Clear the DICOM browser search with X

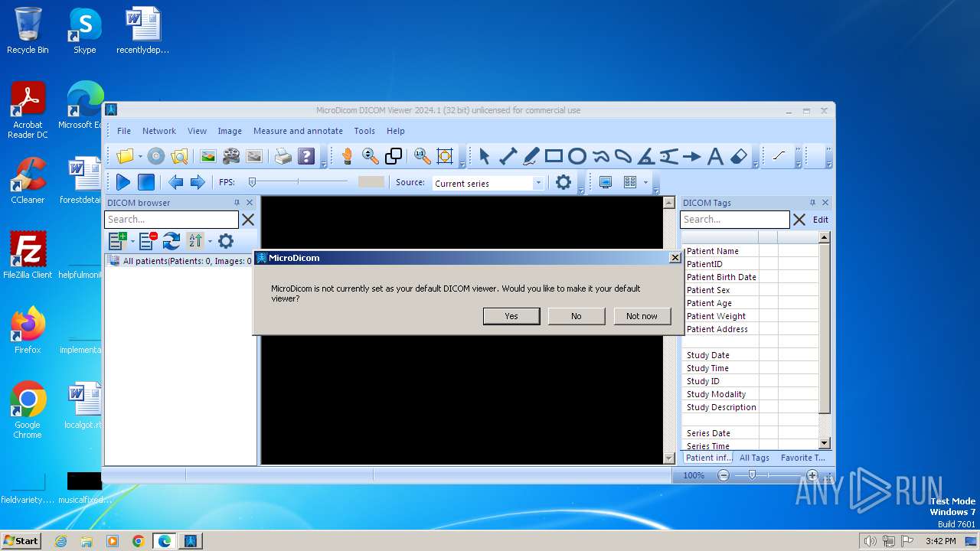click(x=248, y=220)
